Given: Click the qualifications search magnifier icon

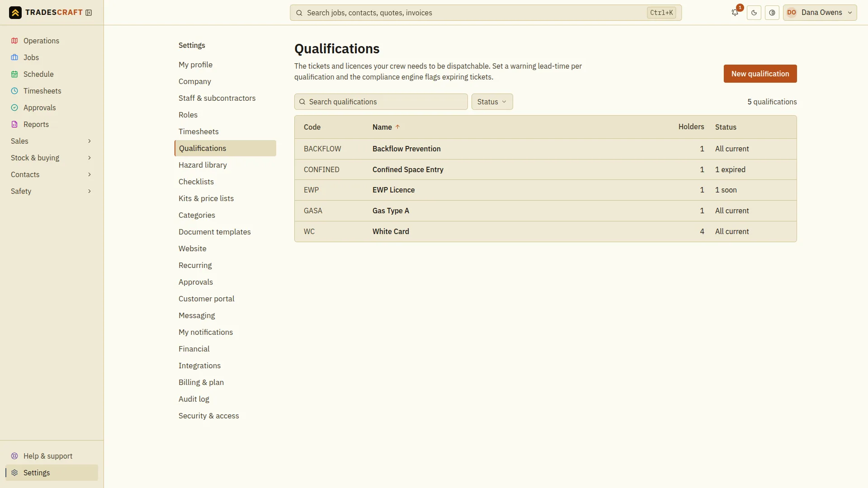Looking at the screenshot, I should coord(302,102).
